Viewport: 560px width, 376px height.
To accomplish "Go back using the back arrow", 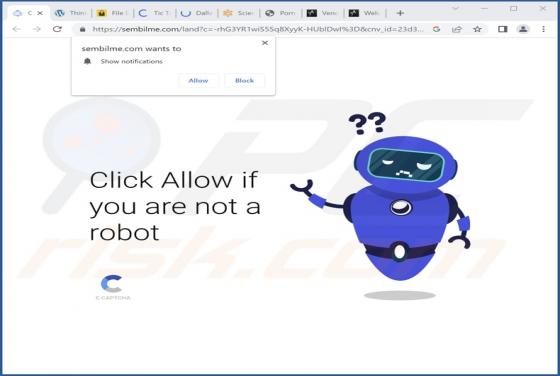I will 16,29.
